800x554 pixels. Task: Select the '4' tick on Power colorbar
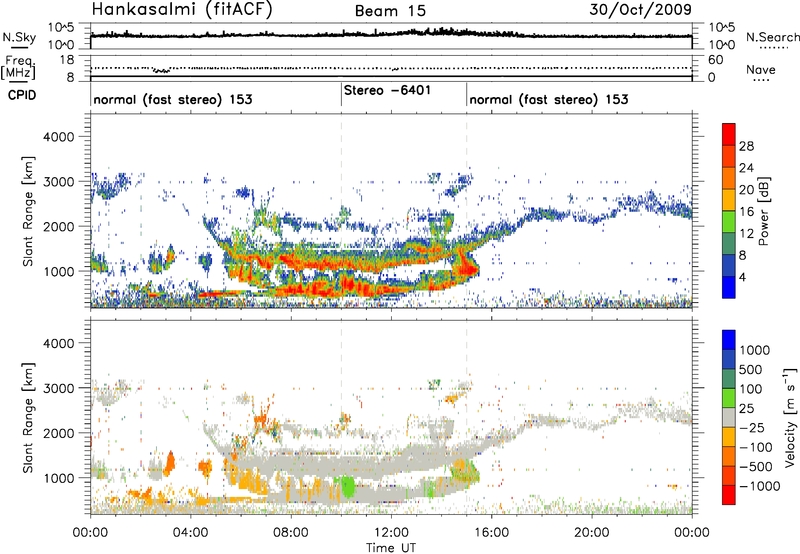(x=743, y=277)
